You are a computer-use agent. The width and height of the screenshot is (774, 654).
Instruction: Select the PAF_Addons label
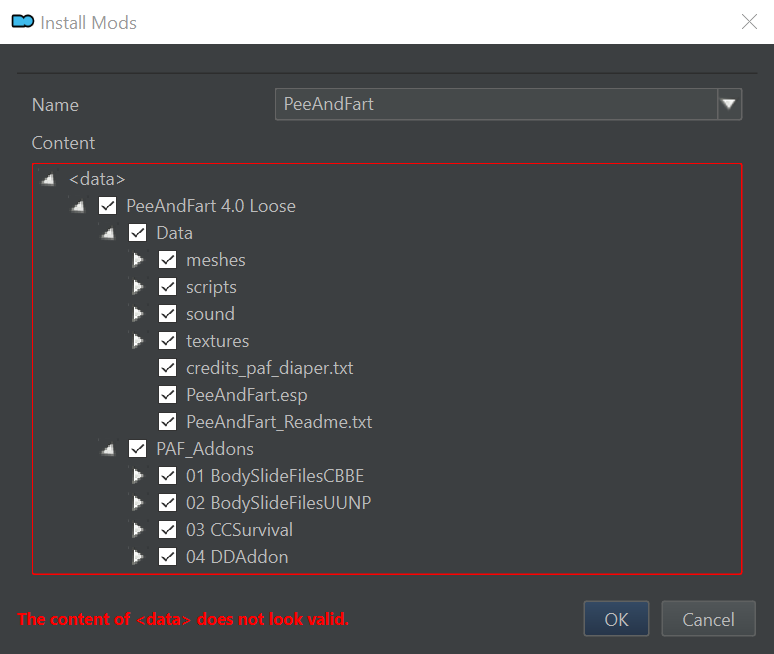(x=205, y=449)
